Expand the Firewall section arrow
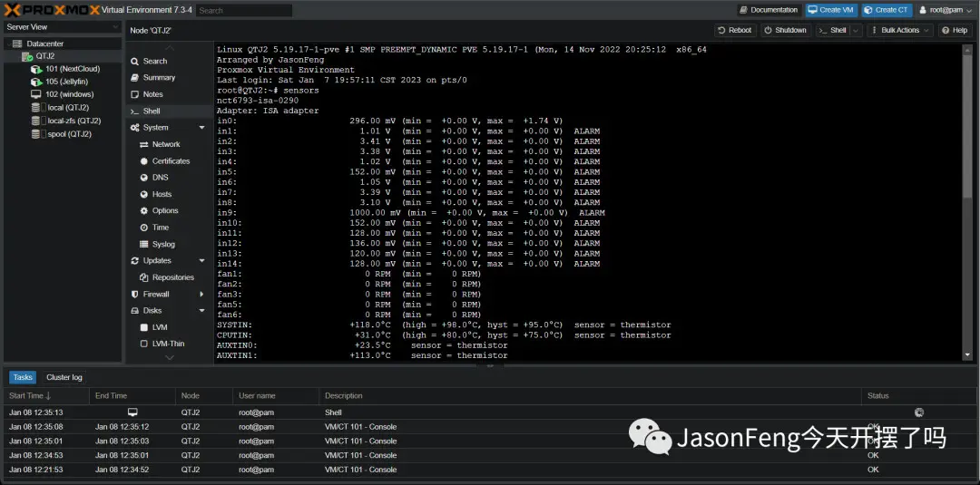This screenshot has height=485, width=980. [x=201, y=294]
